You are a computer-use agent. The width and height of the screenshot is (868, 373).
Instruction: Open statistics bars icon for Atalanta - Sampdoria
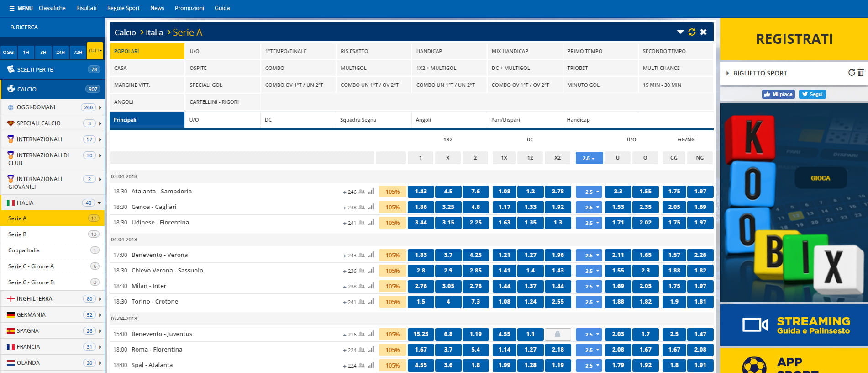(371, 192)
